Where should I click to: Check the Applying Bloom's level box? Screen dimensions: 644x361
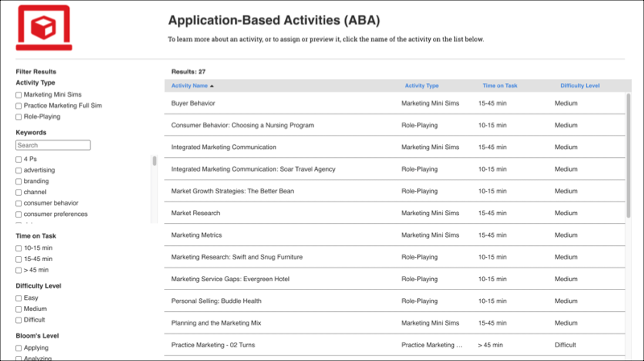pyautogui.click(x=19, y=347)
